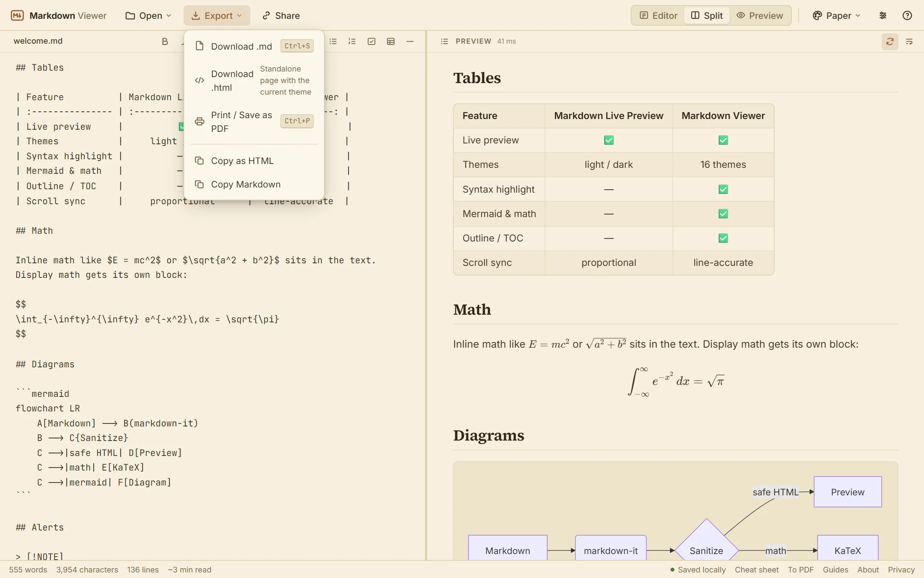Choose Download .html standalone page
This screenshot has width=924, height=578.
(254, 80)
